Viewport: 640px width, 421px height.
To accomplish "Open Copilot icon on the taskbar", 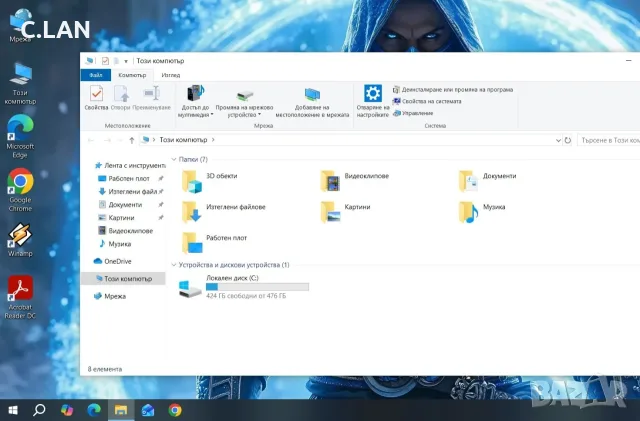I will coord(67,410).
